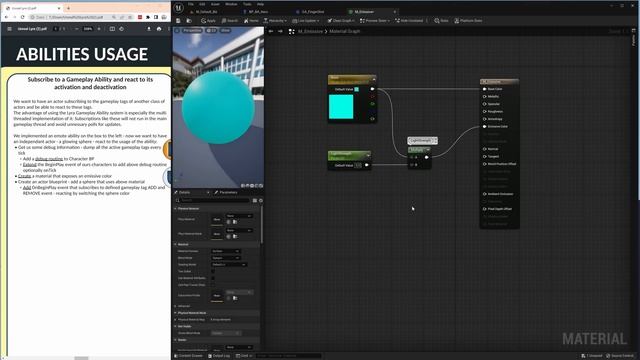Open the Hierarchy dropdown in toolbar

275,20
